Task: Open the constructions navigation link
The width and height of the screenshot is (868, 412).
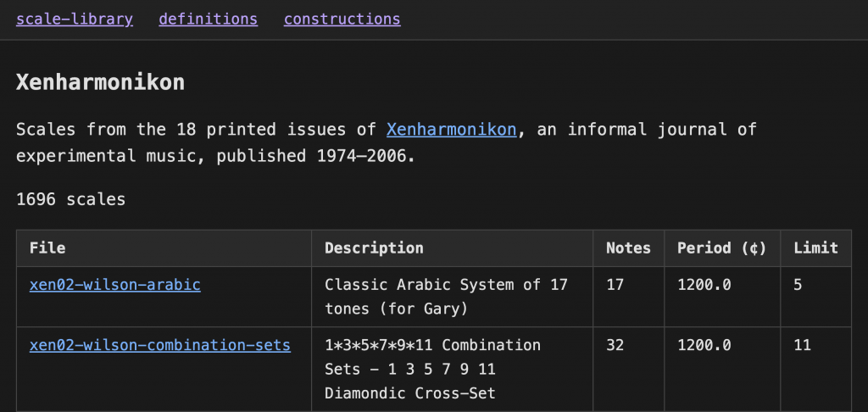Action: (x=342, y=19)
